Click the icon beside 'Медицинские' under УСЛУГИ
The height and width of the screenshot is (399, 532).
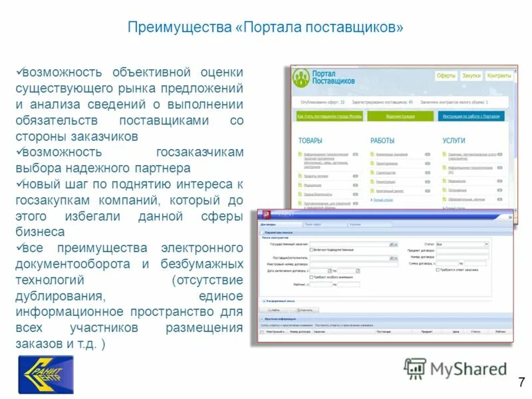(444, 181)
